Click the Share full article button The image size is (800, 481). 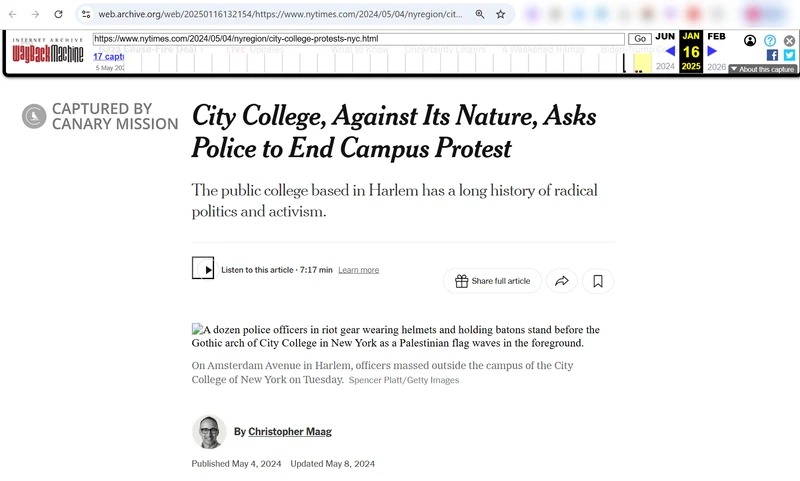coord(492,281)
